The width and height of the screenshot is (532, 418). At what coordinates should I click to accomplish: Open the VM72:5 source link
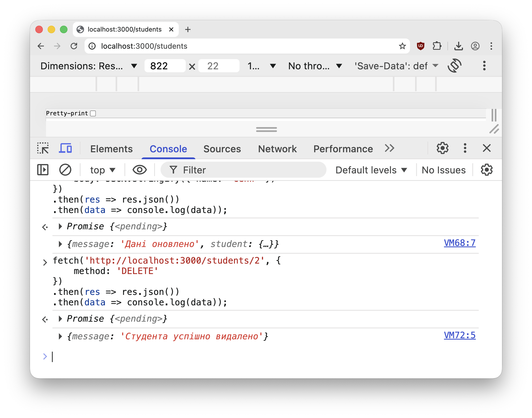459,335
